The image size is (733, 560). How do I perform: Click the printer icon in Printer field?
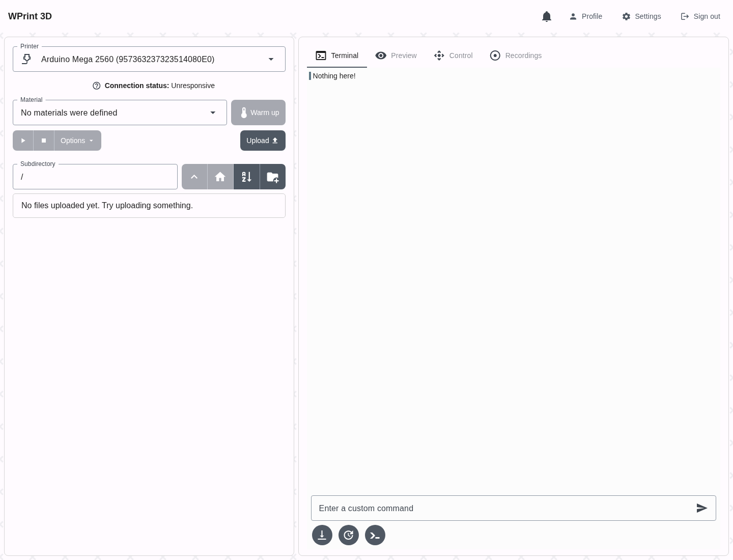coord(26,59)
